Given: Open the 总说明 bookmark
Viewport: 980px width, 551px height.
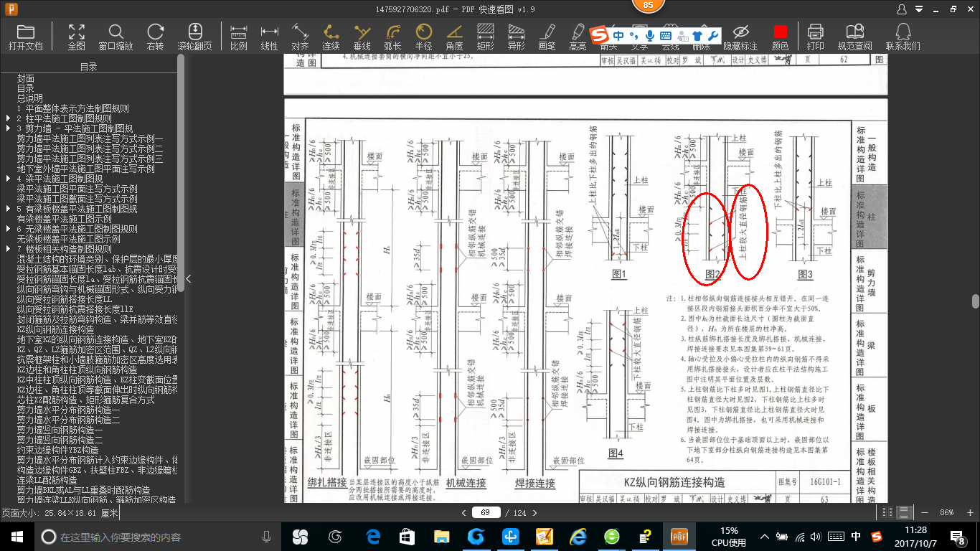Looking at the screenshot, I should (x=30, y=98).
